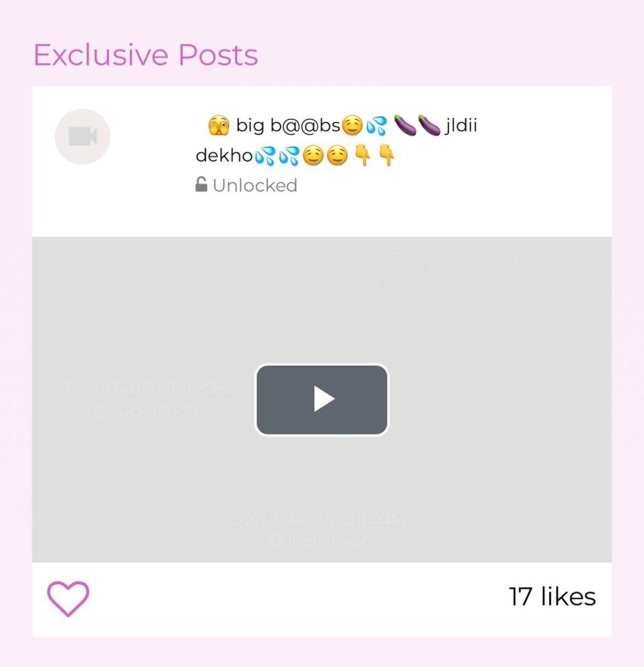The width and height of the screenshot is (644, 667).
Task: Click the open padlock icon beside Unlocked
Action: tap(201, 185)
